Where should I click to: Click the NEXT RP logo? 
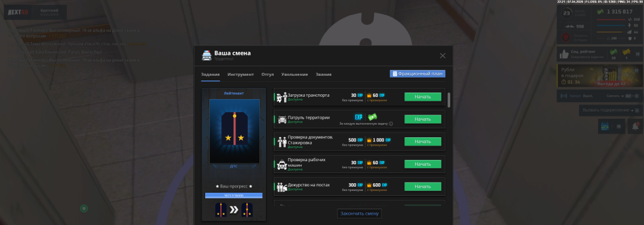tap(18, 13)
